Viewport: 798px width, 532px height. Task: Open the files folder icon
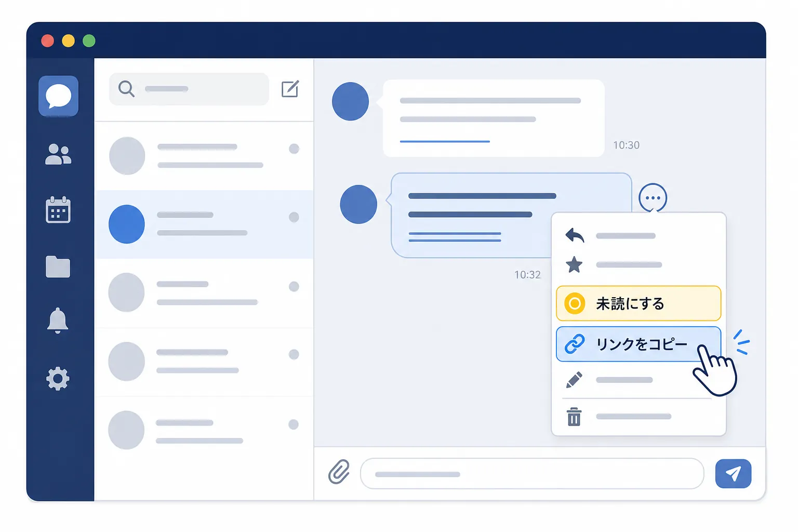(x=58, y=267)
